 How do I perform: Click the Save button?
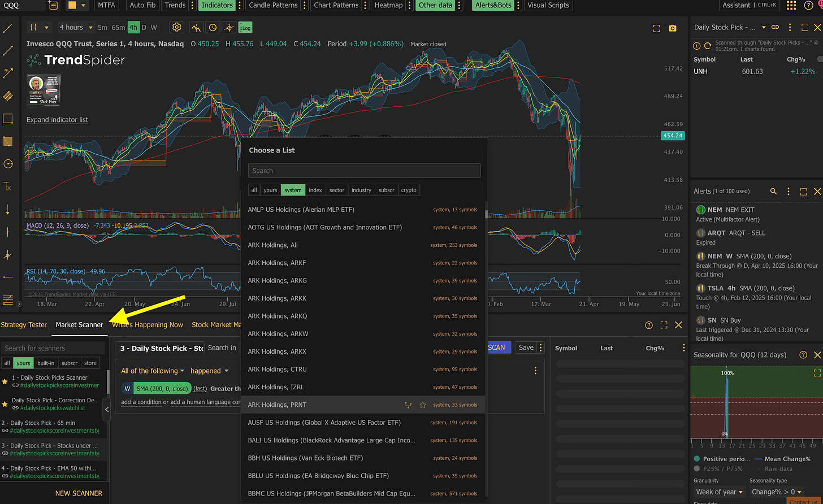click(526, 348)
